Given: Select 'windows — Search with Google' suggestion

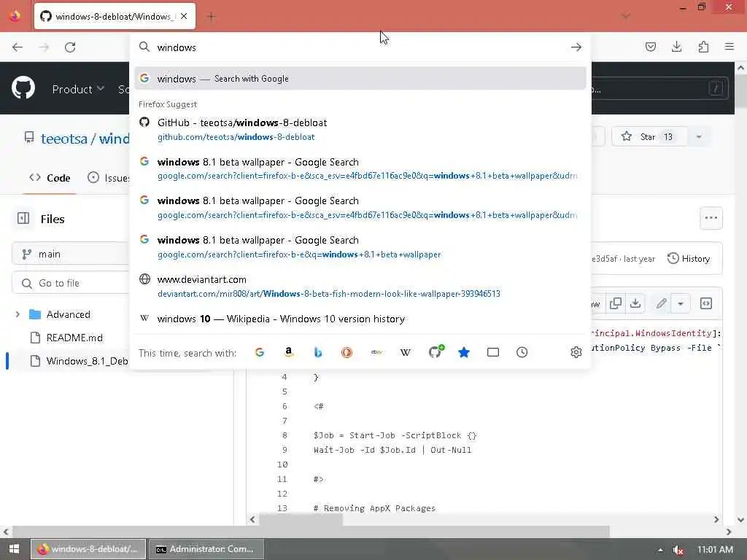Looking at the screenshot, I should click(x=360, y=79).
